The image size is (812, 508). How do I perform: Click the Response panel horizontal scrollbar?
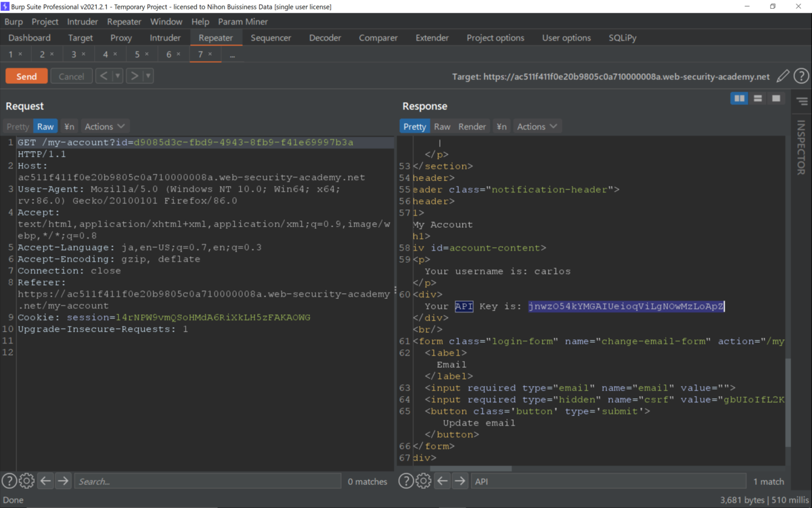click(x=472, y=468)
